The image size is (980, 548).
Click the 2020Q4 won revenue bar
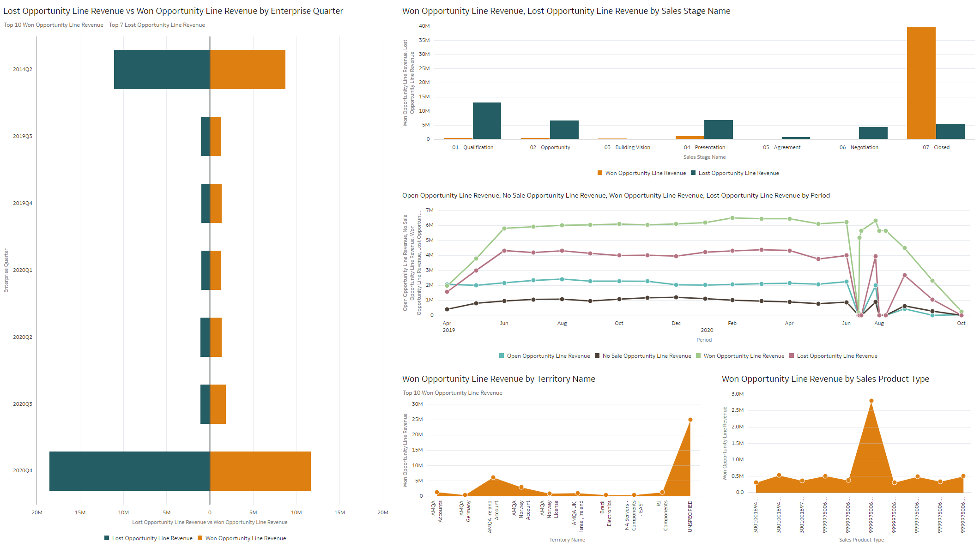tap(261, 471)
